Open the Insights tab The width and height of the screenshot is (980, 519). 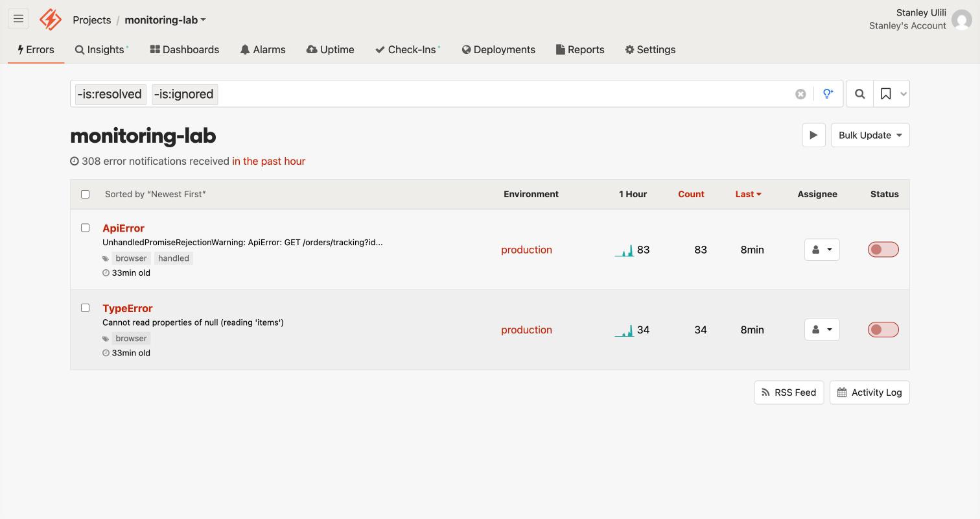pos(102,50)
